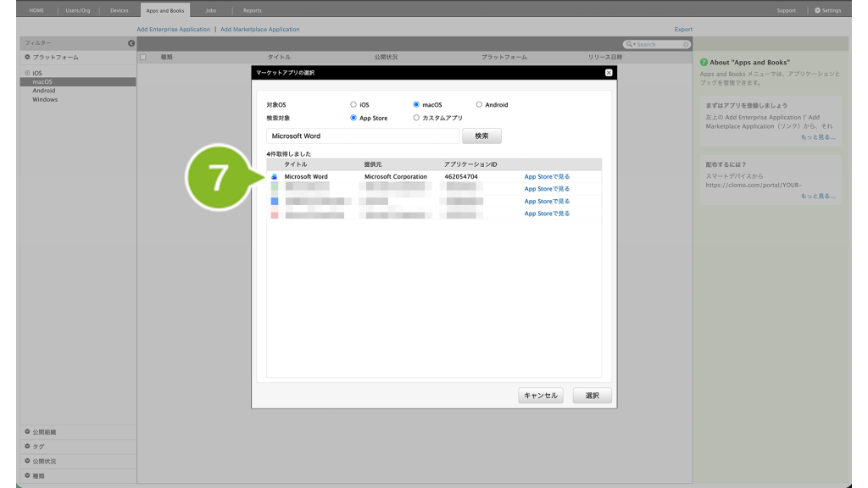868x488 pixels.
Task: Click the green help icon beside About heading
Action: pos(704,63)
